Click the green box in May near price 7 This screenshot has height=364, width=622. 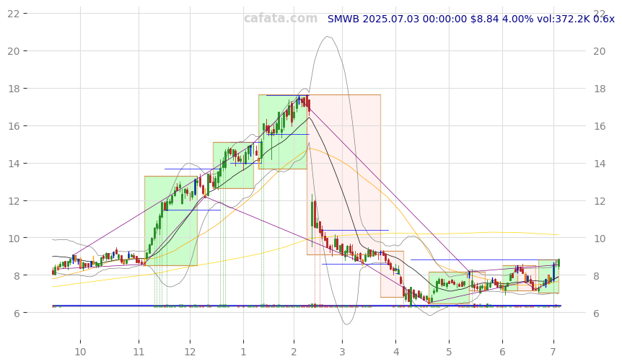(x=449, y=288)
